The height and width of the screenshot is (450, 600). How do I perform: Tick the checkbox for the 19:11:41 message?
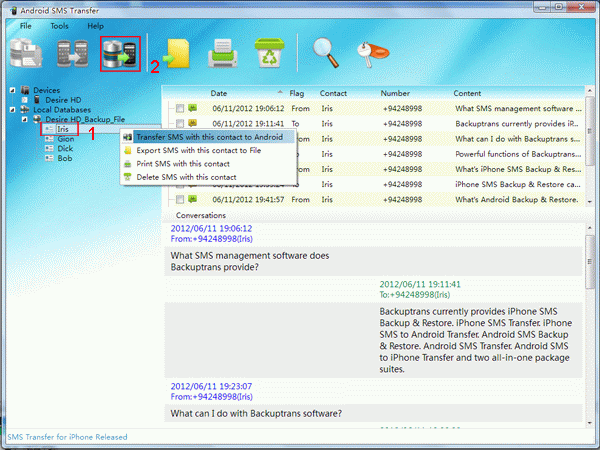tap(180, 124)
